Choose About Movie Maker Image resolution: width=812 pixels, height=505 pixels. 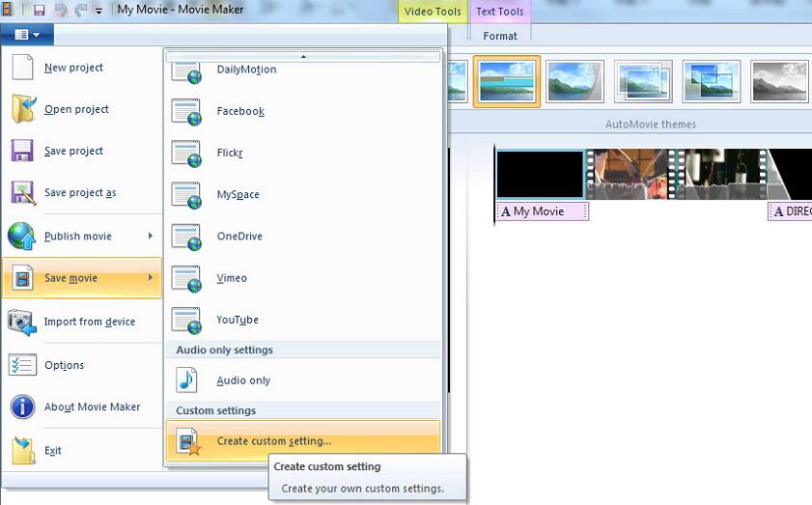tap(82, 407)
